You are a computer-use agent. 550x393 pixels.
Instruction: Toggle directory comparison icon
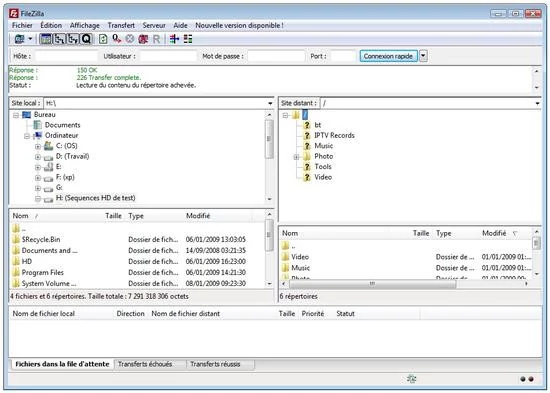(x=188, y=39)
